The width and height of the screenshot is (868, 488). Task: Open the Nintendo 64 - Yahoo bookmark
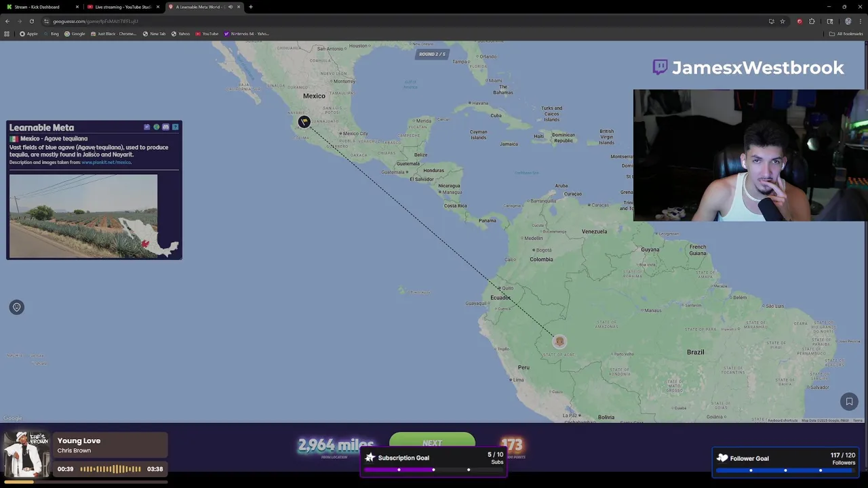[247, 34]
